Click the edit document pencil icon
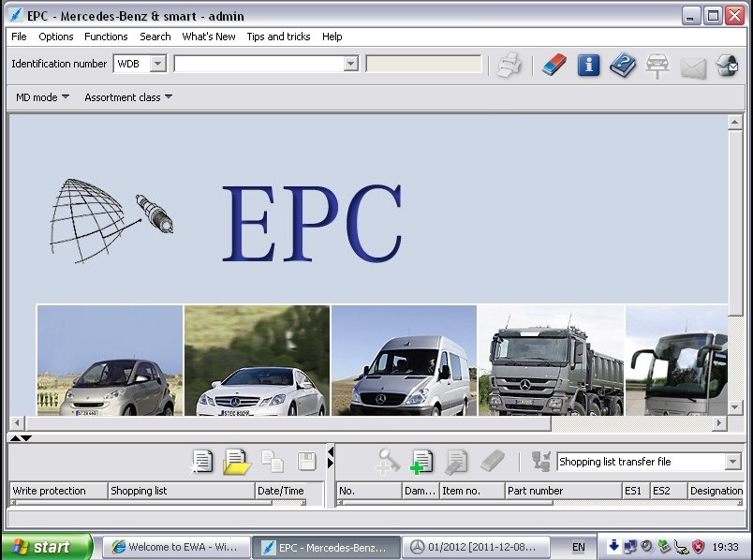 pos(456,462)
